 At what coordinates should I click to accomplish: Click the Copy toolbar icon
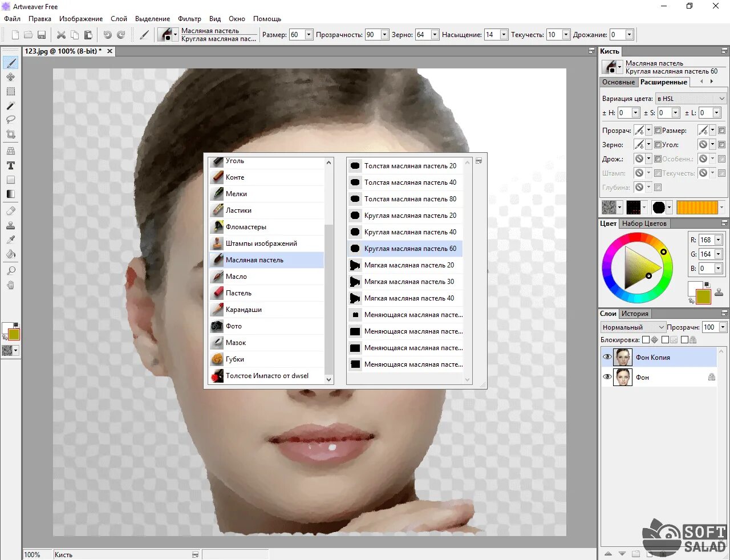point(75,35)
